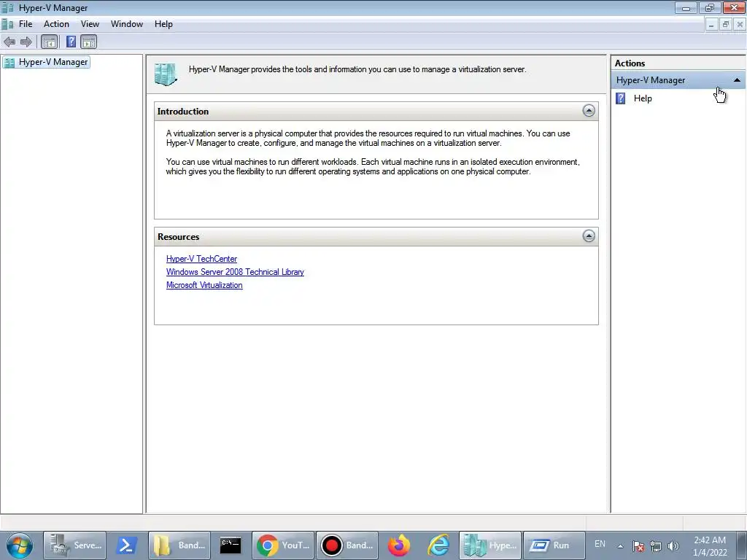Minimize inner MDI console window
The height and width of the screenshot is (560, 747).
(x=711, y=25)
